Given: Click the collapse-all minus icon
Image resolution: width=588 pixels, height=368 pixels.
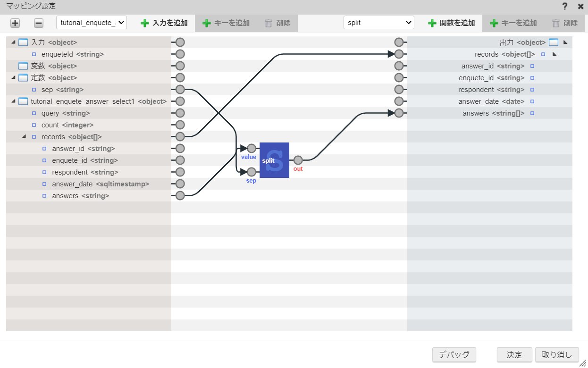Looking at the screenshot, I should point(39,23).
